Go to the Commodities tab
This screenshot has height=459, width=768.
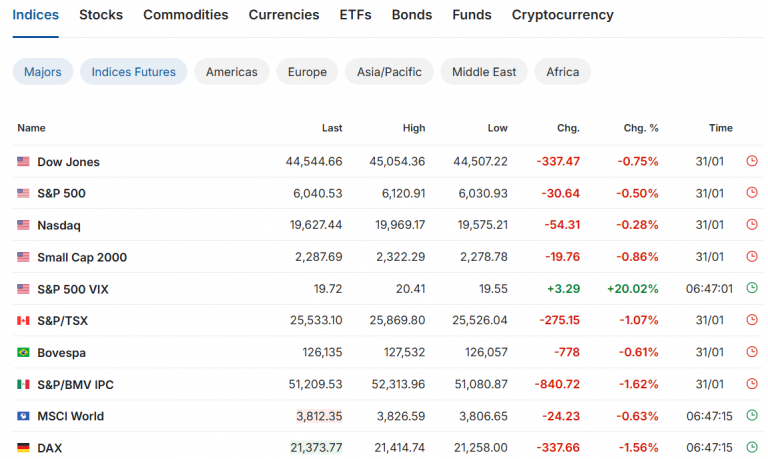click(x=185, y=15)
